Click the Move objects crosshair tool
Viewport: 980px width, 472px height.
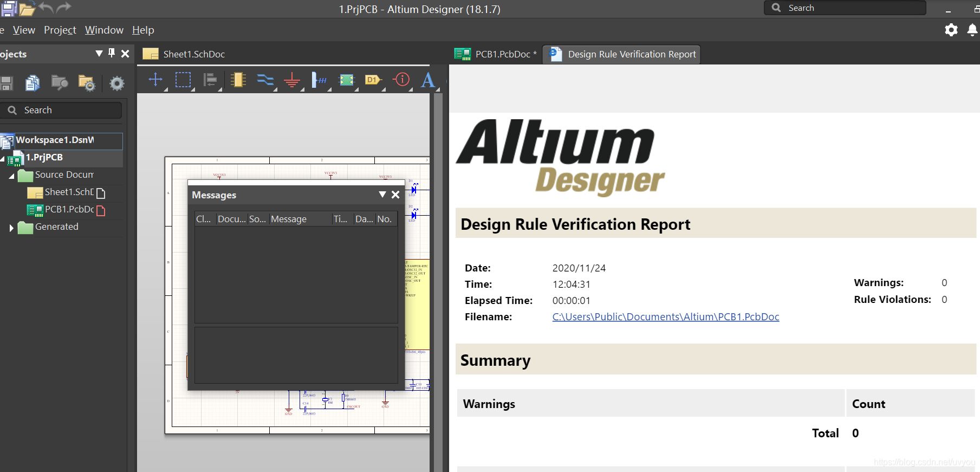tap(155, 80)
